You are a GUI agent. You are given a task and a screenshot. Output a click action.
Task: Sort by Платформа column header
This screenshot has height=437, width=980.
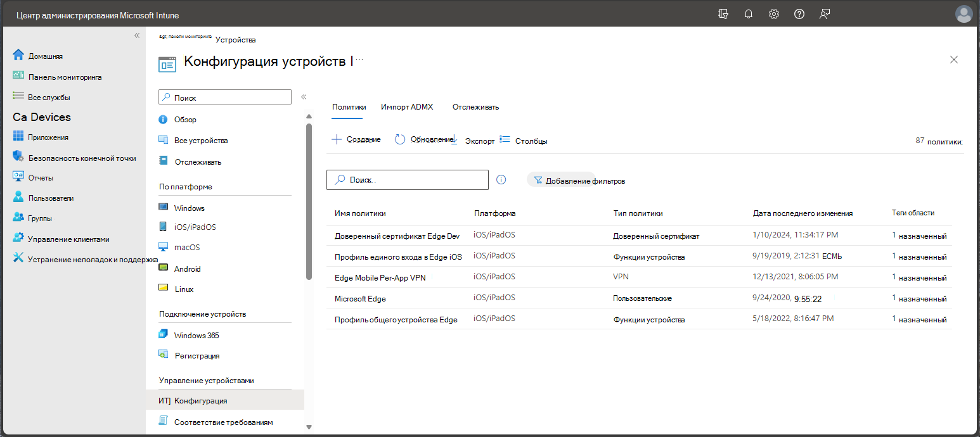494,213
